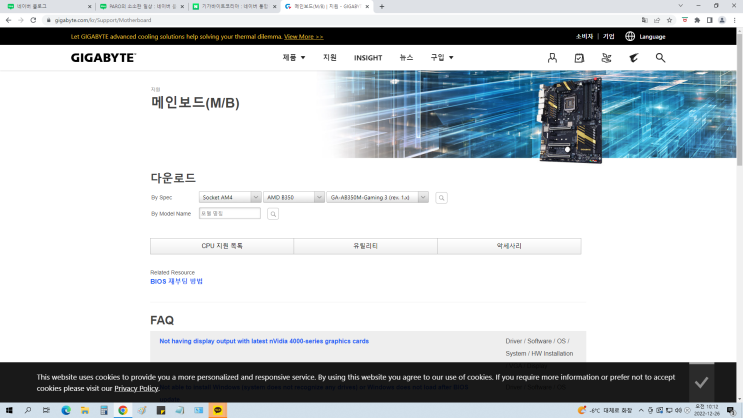Click search icon beside model name field
The height and width of the screenshot is (418, 743).
[273, 214]
